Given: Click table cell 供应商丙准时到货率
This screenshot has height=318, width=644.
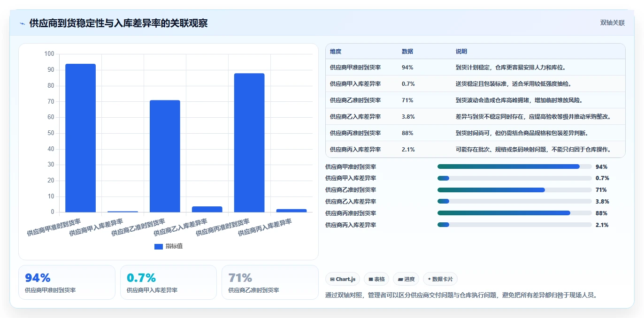Looking at the screenshot, I should click(355, 133).
